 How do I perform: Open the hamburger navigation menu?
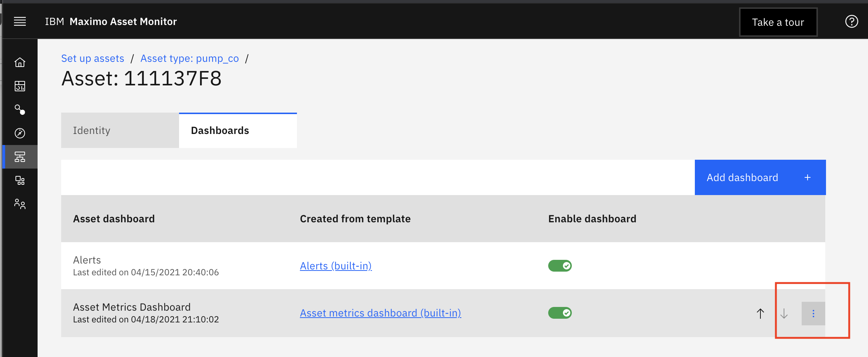point(20,22)
